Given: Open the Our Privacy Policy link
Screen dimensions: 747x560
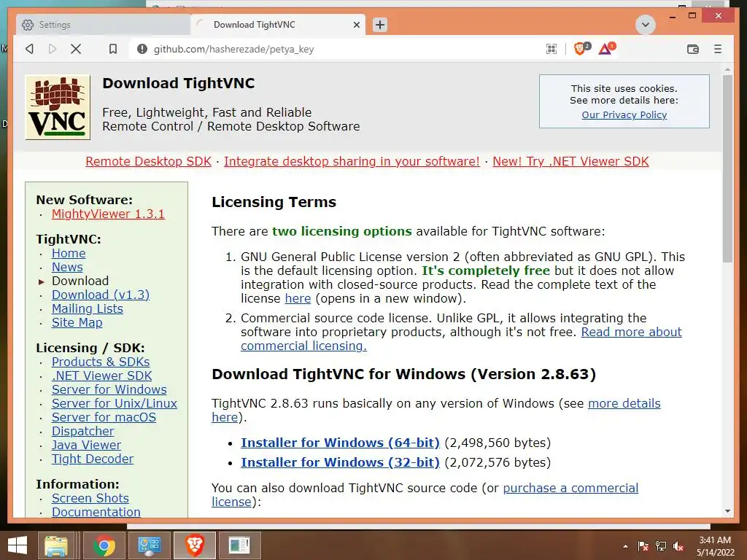Looking at the screenshot, I should pos(624,114).
